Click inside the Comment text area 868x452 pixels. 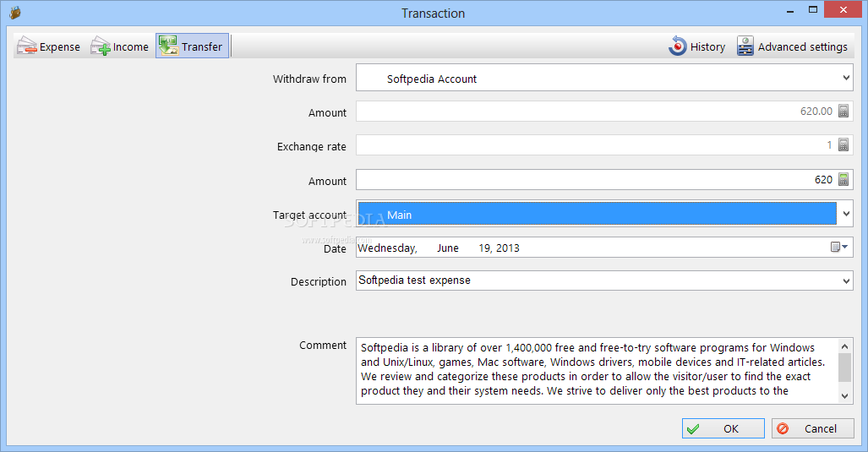(x=597, y=371)
